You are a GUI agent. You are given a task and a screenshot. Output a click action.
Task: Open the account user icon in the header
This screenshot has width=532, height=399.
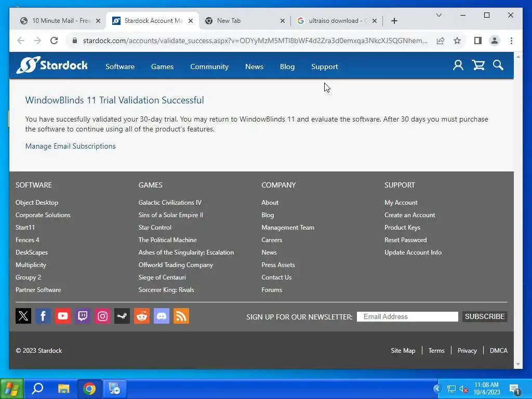pos(458,65)
